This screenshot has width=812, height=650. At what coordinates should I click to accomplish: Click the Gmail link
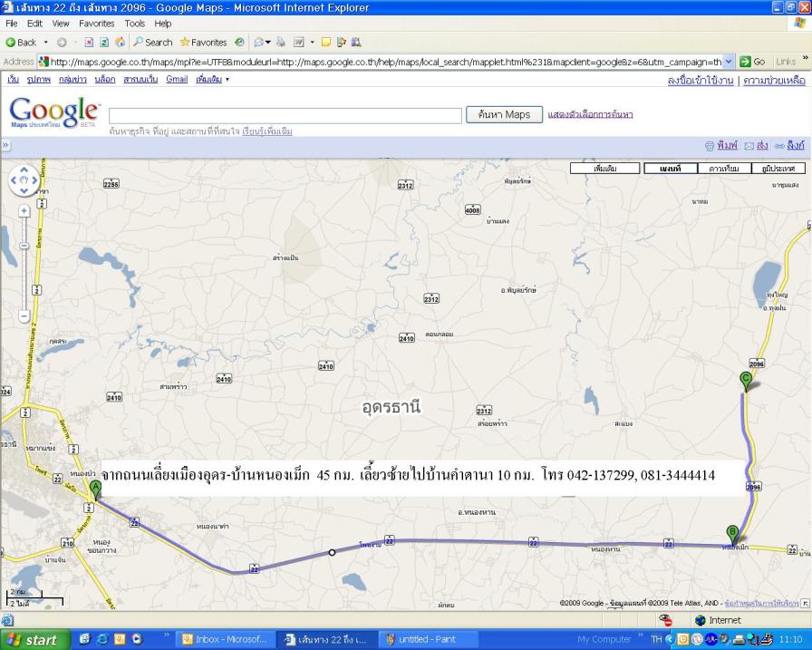point(177,80)
